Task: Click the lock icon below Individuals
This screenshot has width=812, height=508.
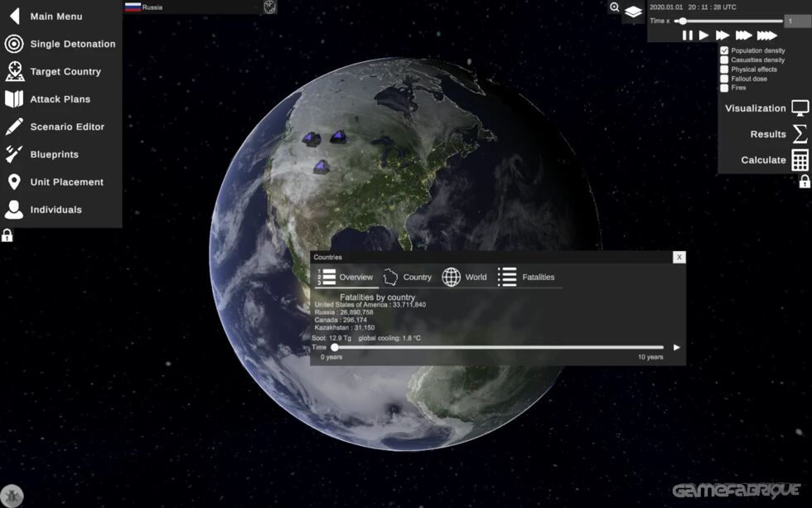Action: coord(7,235)
